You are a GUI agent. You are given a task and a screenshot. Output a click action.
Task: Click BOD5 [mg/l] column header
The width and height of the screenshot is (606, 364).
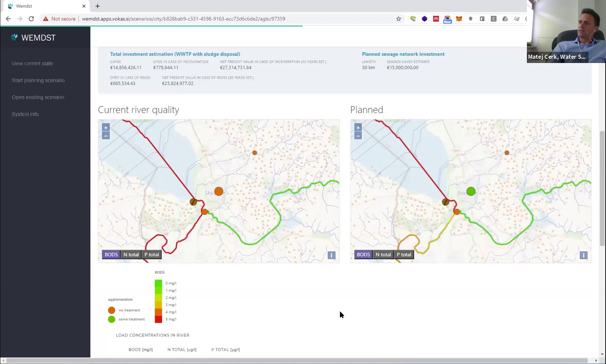[140, 350]
